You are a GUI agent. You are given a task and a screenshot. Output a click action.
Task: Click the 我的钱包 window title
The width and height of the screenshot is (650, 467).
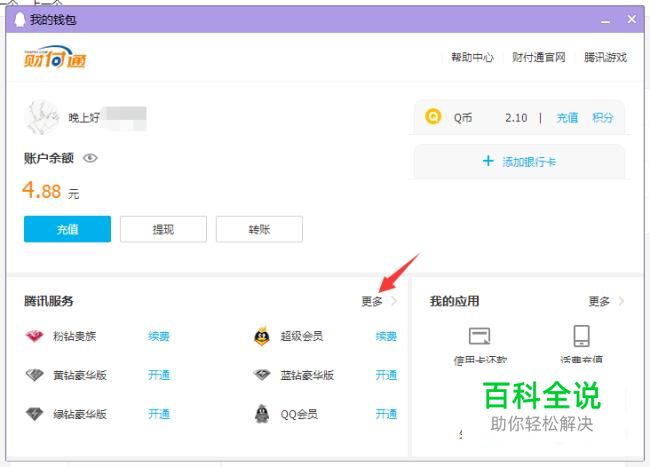click(x=53, y=19)
